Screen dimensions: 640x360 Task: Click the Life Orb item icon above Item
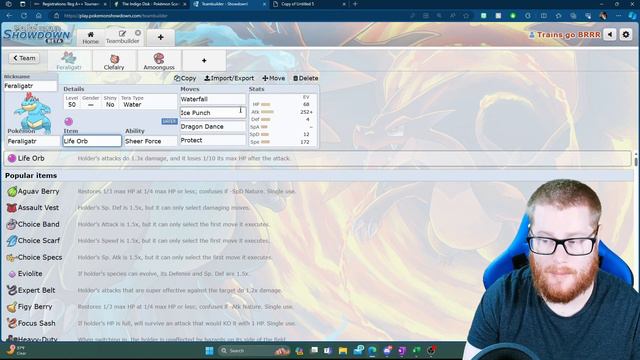click(69, 121)
